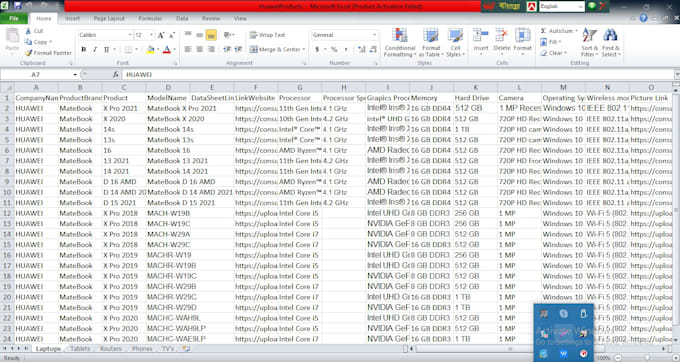Viewport: 680px width, 362px height.
Task: Click the Font Color letter A icon
Action: pyautogui.click(x=167, y=50)
